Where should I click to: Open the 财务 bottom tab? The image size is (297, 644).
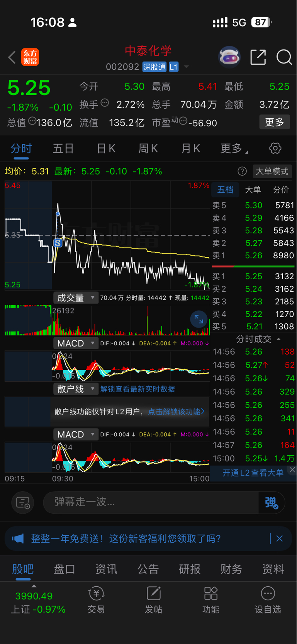231,569
